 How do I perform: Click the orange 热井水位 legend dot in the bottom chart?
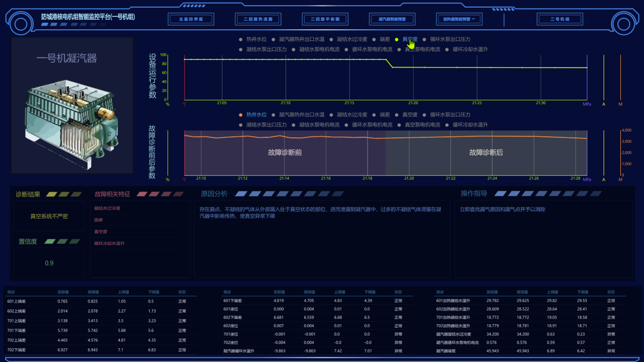tap(241, 115)
